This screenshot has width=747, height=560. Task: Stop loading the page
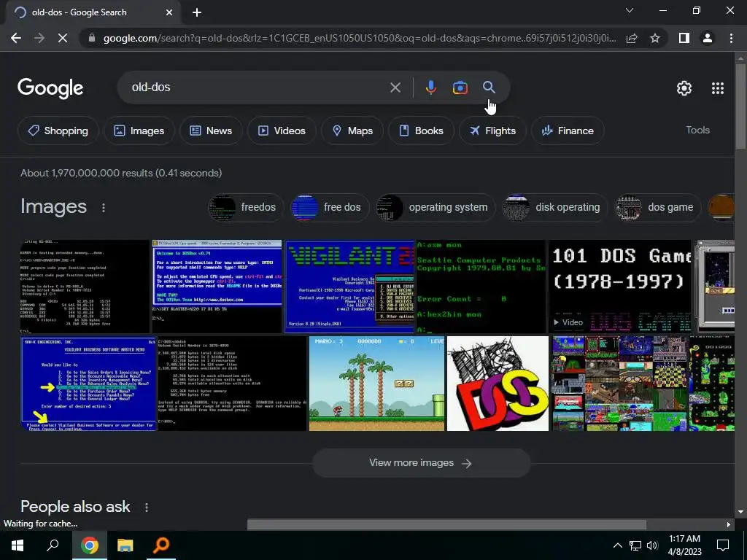coord(63,38)
